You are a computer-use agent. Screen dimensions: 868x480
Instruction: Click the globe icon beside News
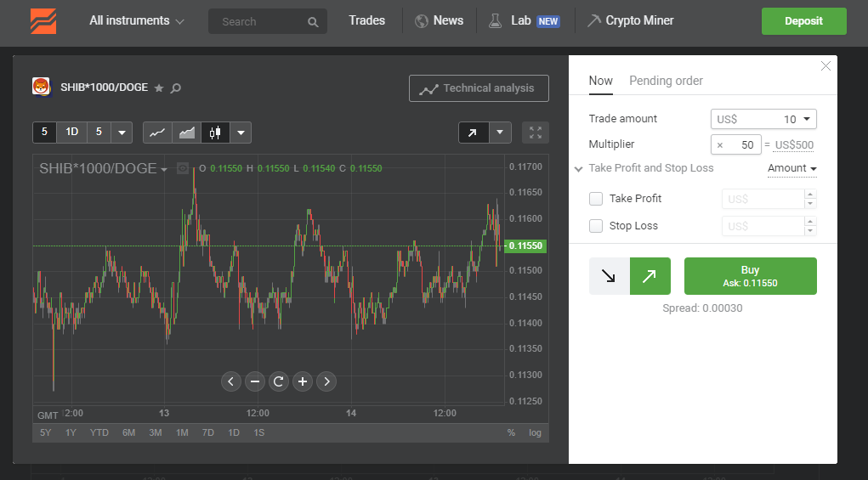[x=422, y=21]
